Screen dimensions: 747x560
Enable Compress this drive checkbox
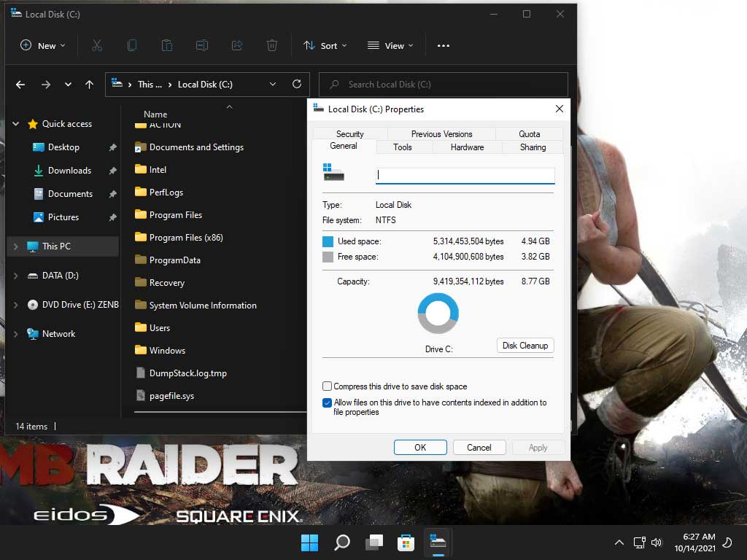[x=327, y=386]
